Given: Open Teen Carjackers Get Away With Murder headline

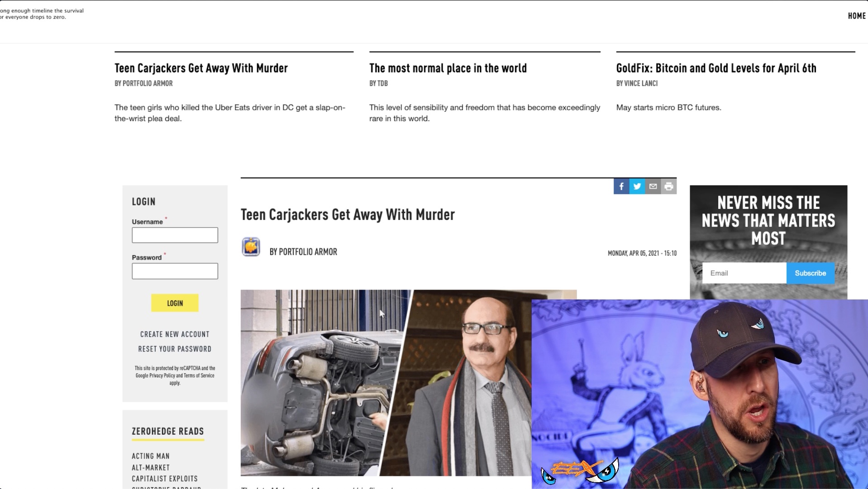Looking at the screenshot, I should pos(201,68).
